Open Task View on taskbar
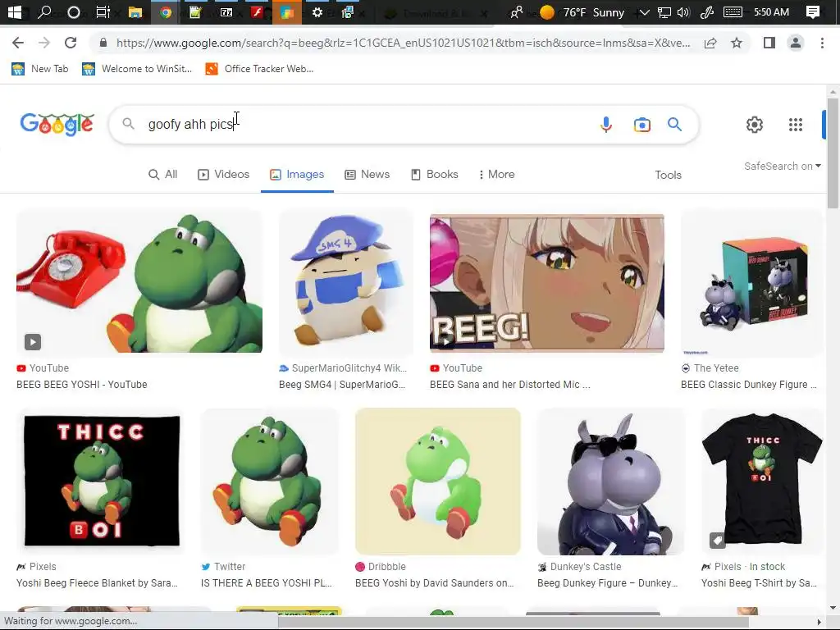The height and width of the screenshot is (630, 840). pos(103,11)
